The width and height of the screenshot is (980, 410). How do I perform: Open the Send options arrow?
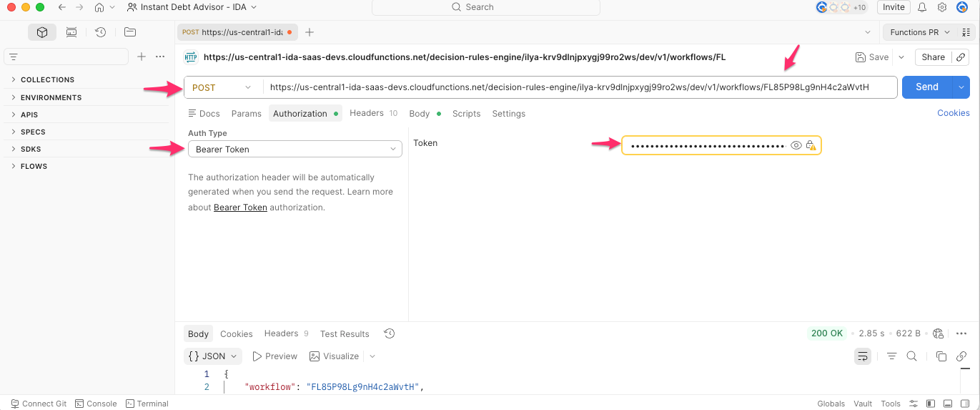click(961, 87)
